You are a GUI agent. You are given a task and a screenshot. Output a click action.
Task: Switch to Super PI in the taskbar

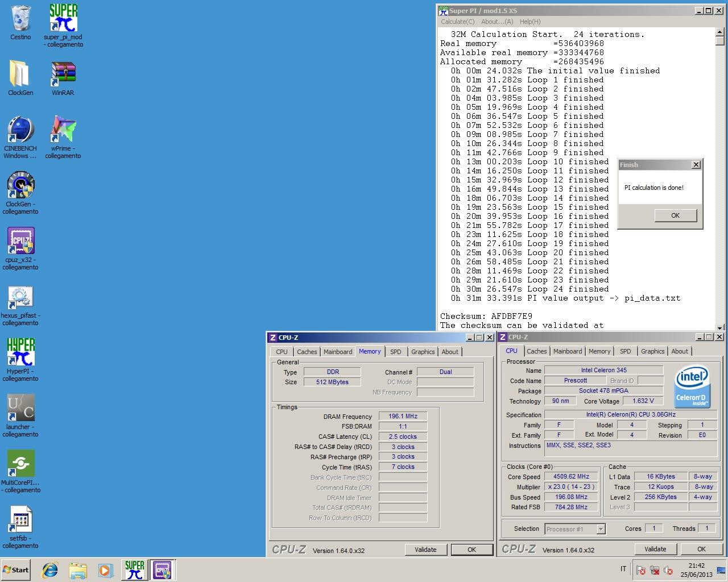(134, 570)
